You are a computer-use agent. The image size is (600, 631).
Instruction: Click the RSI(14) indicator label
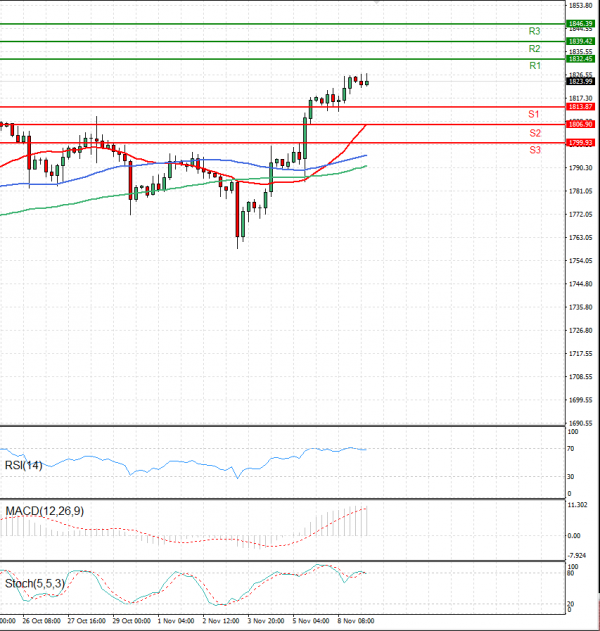(23, 466)
